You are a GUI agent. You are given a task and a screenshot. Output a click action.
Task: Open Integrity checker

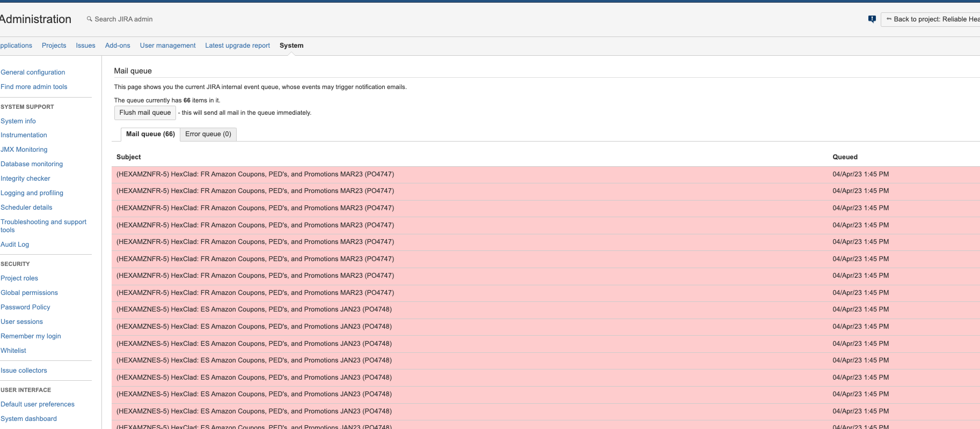point(25,179)
